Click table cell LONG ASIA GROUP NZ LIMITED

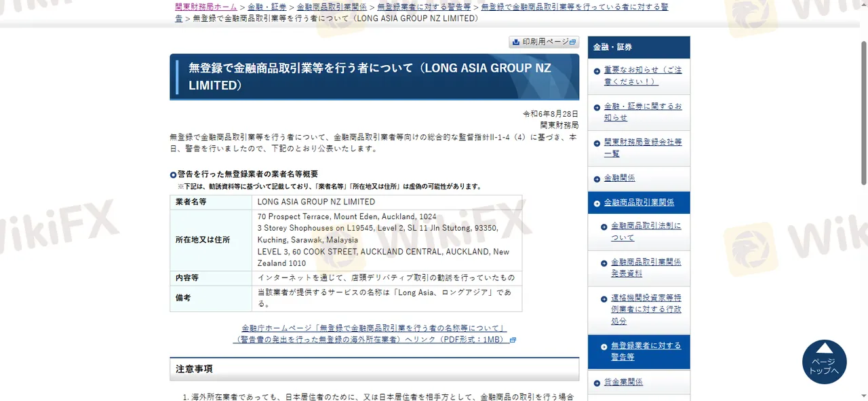pos(387,202)
